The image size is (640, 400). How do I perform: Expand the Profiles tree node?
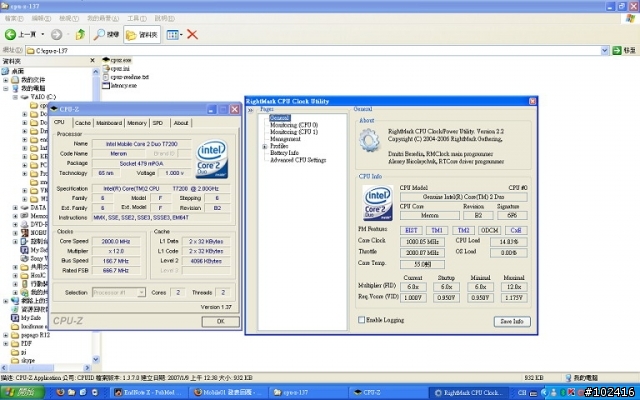pyautogui.click(x=264, y=145)
